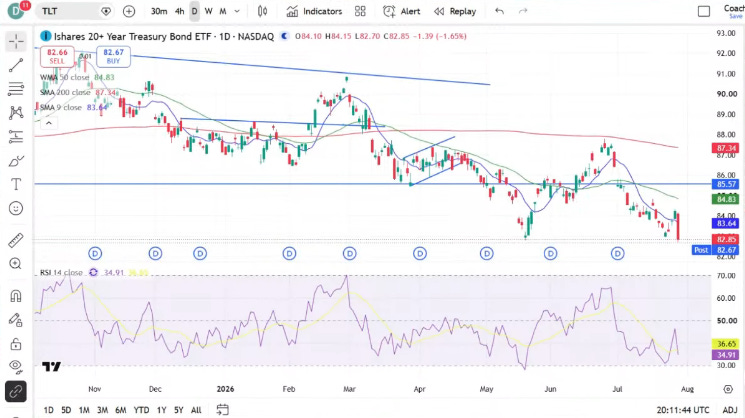The image size is (745, 418).
Task: Set the date range to 5D
Action: click(x=66, y=410)
